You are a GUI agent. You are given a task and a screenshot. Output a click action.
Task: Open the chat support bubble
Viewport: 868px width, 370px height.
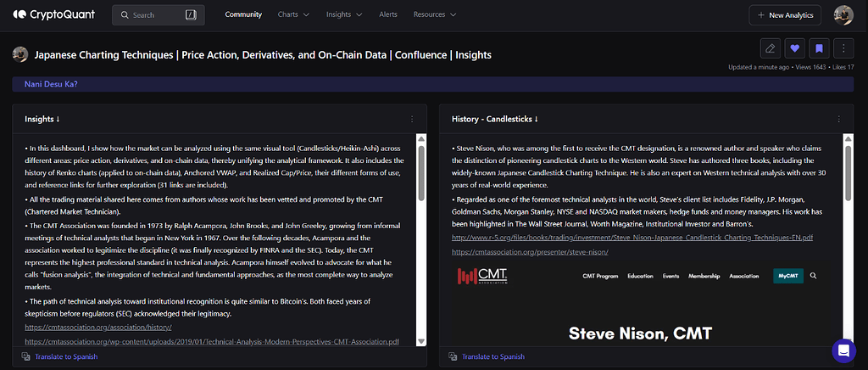click(x=843, y=350)
